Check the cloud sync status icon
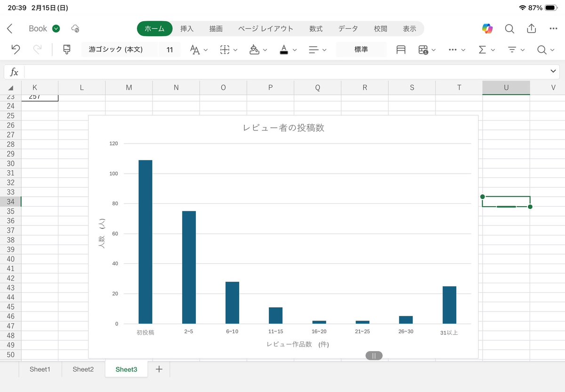The height and width of the screenshot is (392, 565). (x=75, y=29)
